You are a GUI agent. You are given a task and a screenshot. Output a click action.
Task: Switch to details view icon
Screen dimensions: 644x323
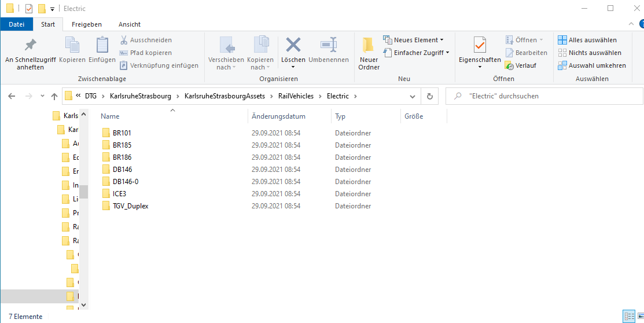(x=629, y=316)
